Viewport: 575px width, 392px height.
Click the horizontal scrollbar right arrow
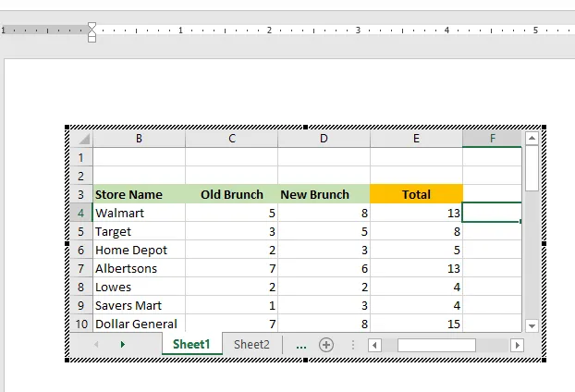click(517, 346)
